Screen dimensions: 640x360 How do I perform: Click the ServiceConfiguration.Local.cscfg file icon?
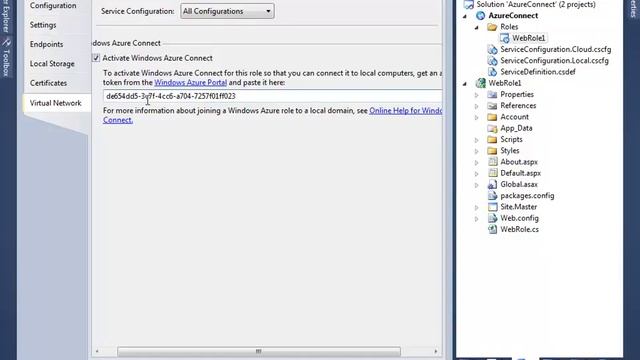[x=492, y=61]
